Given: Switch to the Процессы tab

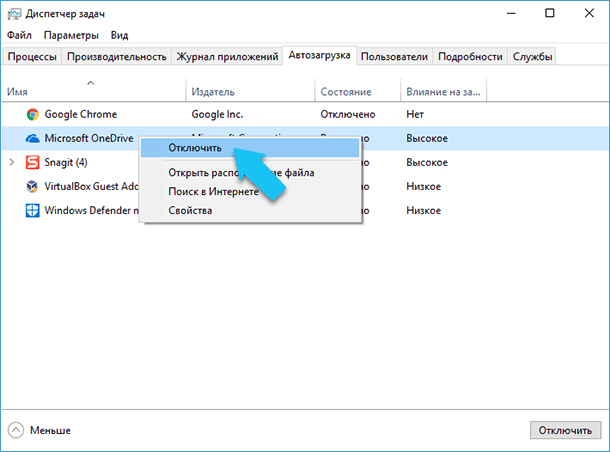Looking at the screenshot, I should click(x=32, y=57).
